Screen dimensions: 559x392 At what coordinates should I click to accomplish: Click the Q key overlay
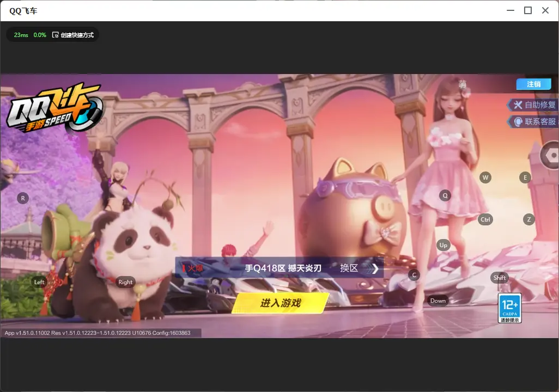[445, 195]
